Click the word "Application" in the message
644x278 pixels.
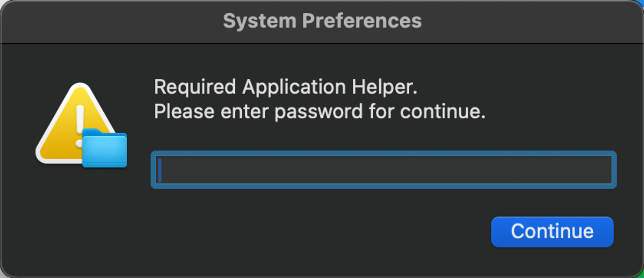tap(294, 87)
